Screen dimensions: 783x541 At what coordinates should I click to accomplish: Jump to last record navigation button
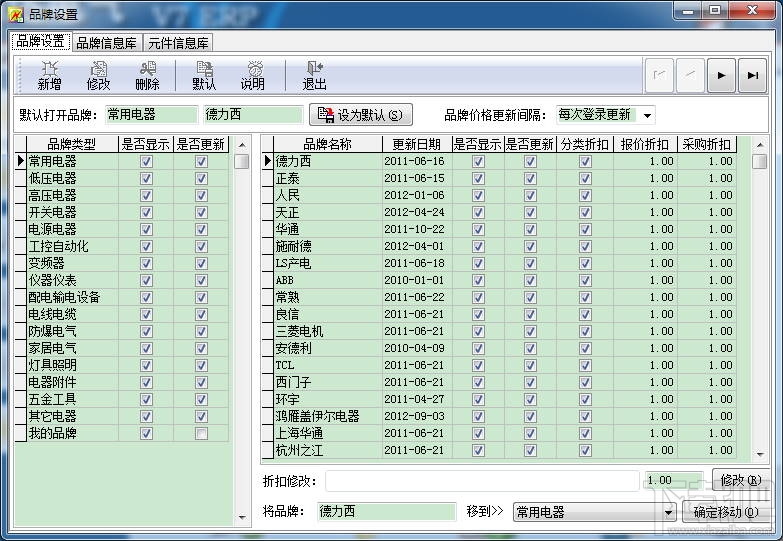[x=752, y=75]
